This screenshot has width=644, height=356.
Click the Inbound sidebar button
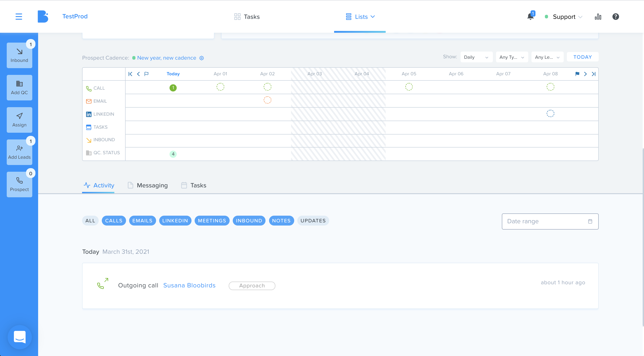pyautogui.click(x=19, y=55)
